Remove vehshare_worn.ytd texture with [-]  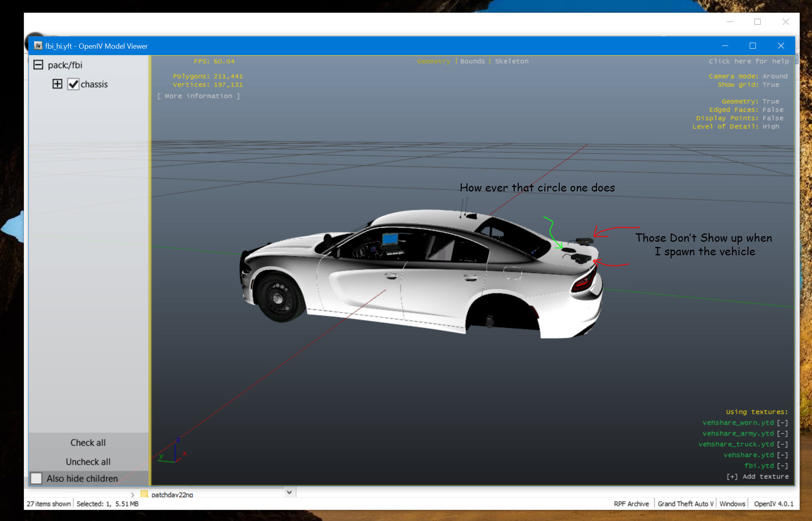[782, 423]
